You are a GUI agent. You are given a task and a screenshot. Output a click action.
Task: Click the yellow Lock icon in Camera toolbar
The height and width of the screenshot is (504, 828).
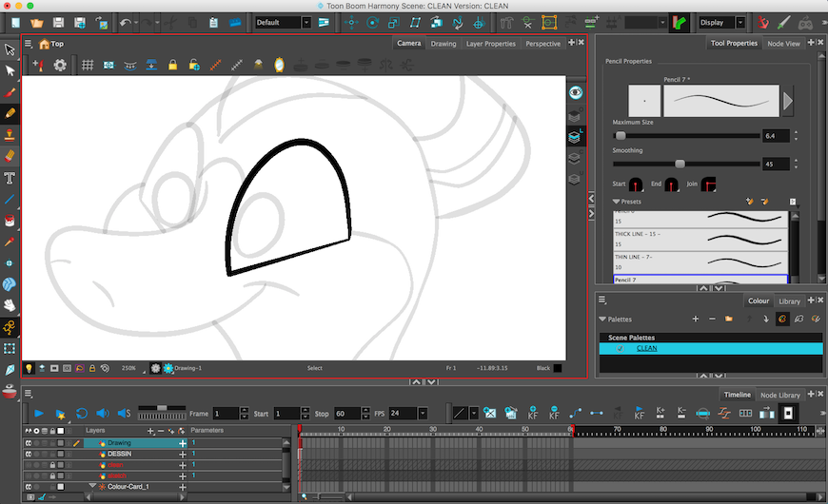coord(172,65)
